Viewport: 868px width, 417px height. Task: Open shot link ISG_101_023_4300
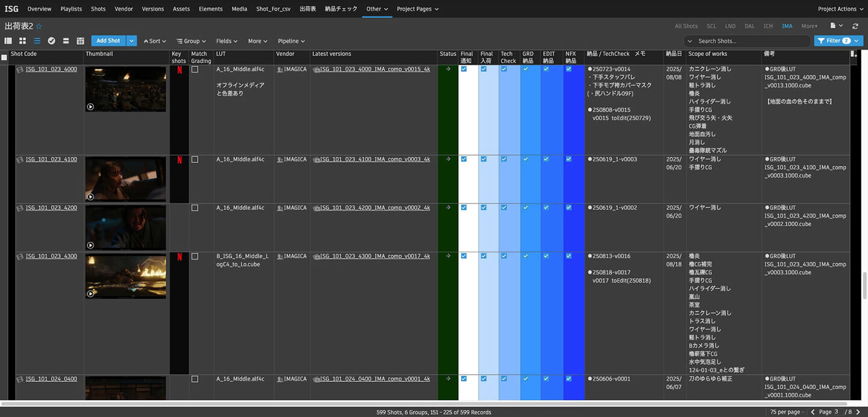pyautogui.click(x=51, y=256)
